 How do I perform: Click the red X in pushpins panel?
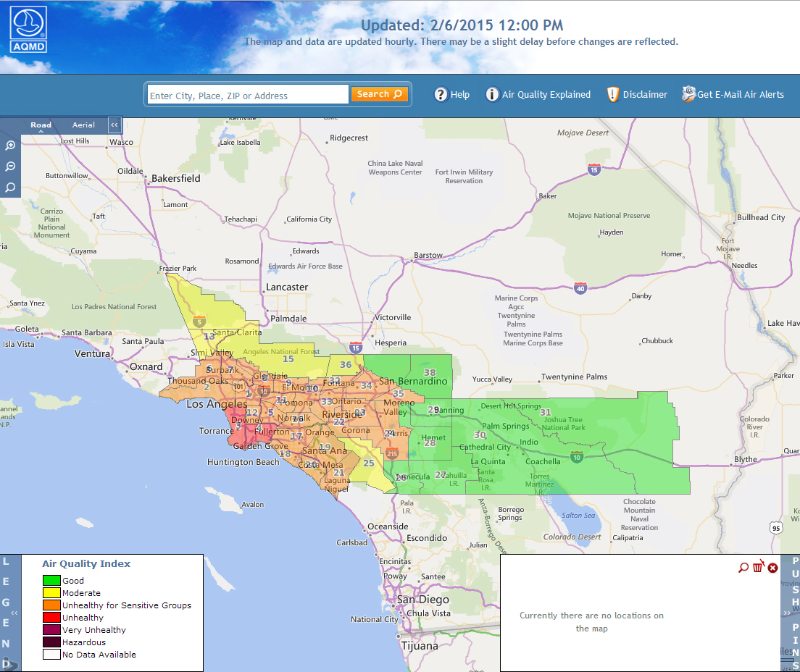772,567
